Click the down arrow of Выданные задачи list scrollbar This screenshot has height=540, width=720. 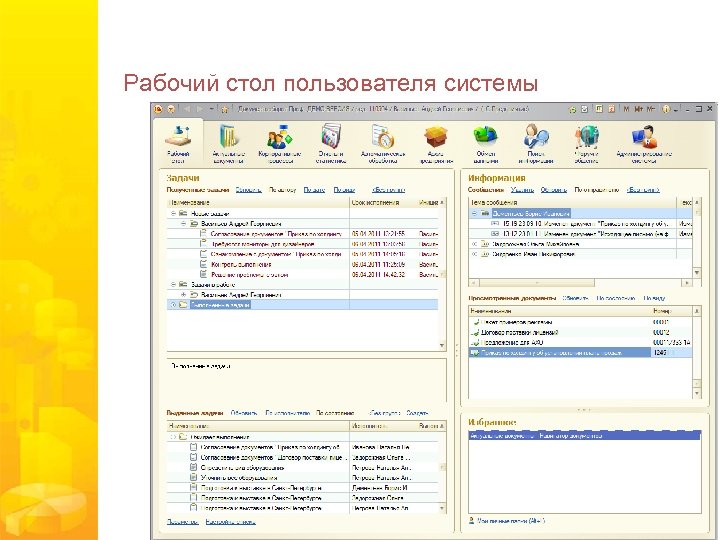tap(442, 508)
